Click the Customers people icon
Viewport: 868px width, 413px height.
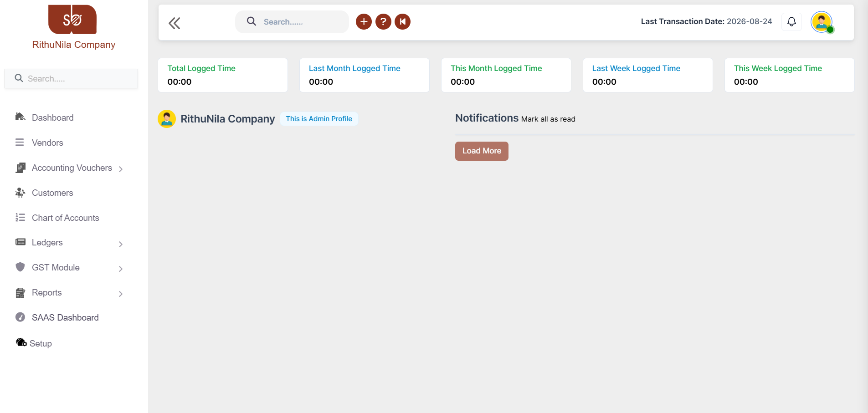[20, 193]
